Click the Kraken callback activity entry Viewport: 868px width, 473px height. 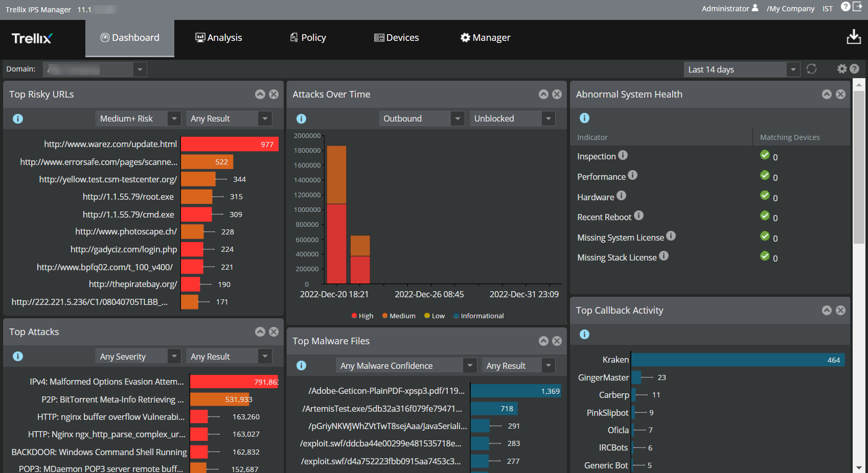pos(615,360)
